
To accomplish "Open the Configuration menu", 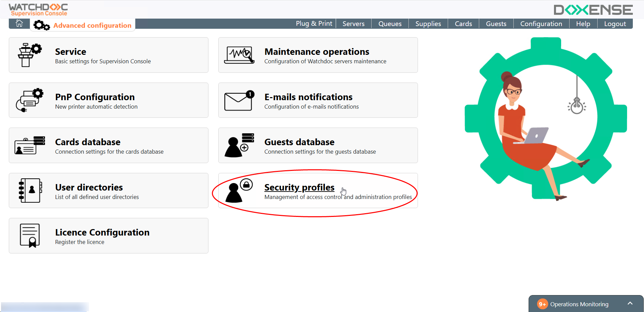I will tap(541, 24).
